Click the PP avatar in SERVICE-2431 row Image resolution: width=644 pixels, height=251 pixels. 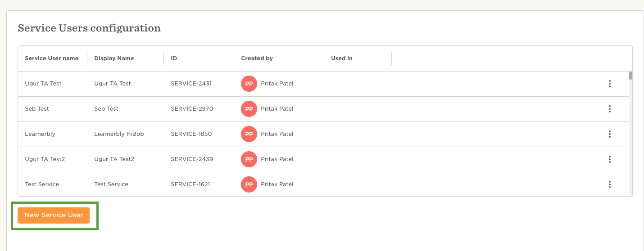tap(249, 84)
